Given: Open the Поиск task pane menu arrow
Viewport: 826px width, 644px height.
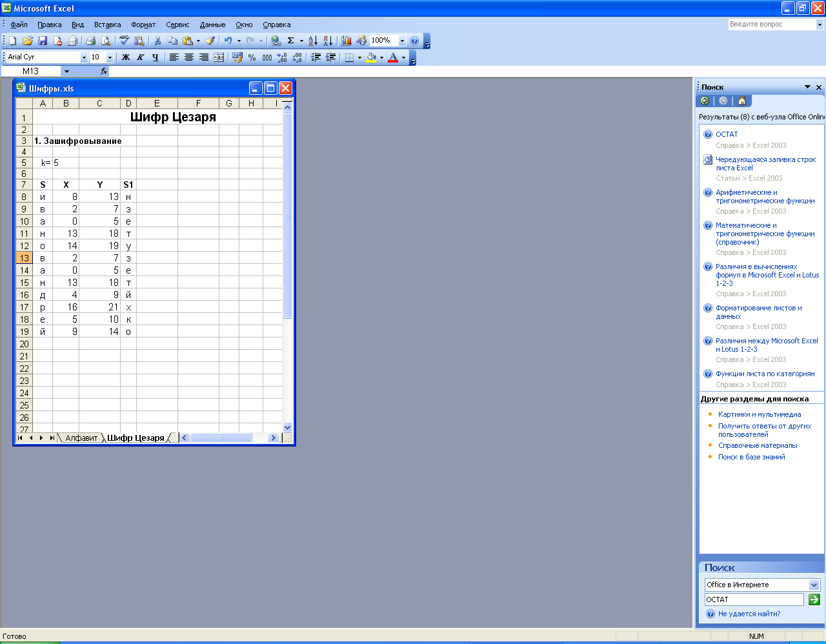Looking at the screenshot, I should click(x=807, y=87).
